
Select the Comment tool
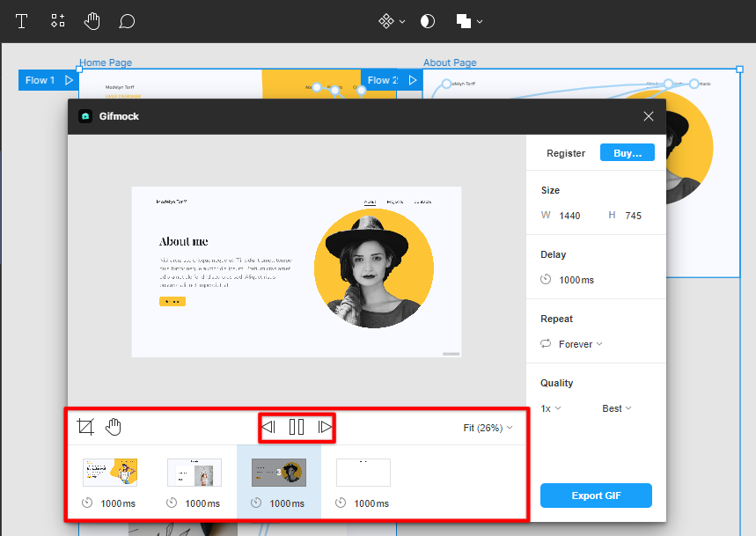coord(127,20)
